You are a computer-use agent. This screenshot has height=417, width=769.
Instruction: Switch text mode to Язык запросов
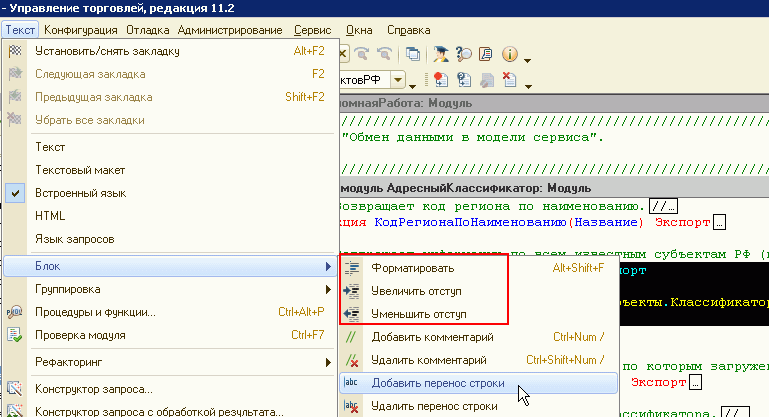pyautogui.click(x=171, y=239)
